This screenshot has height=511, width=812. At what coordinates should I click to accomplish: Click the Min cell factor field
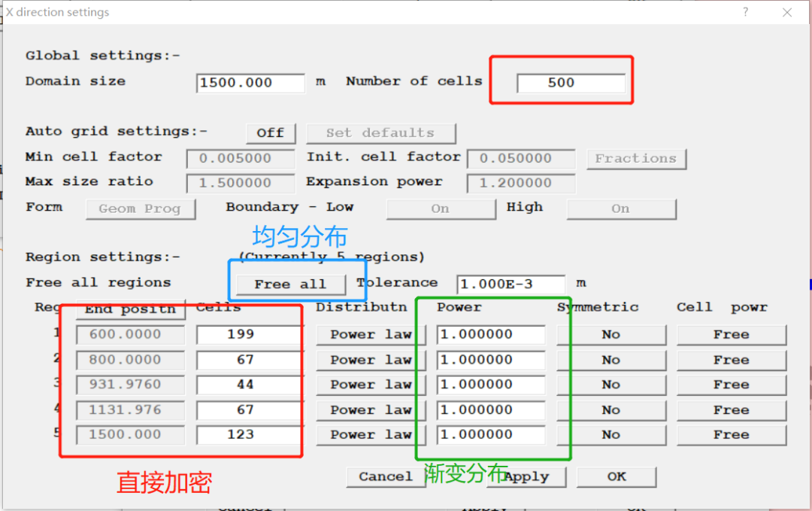click(x=241, y=159)
